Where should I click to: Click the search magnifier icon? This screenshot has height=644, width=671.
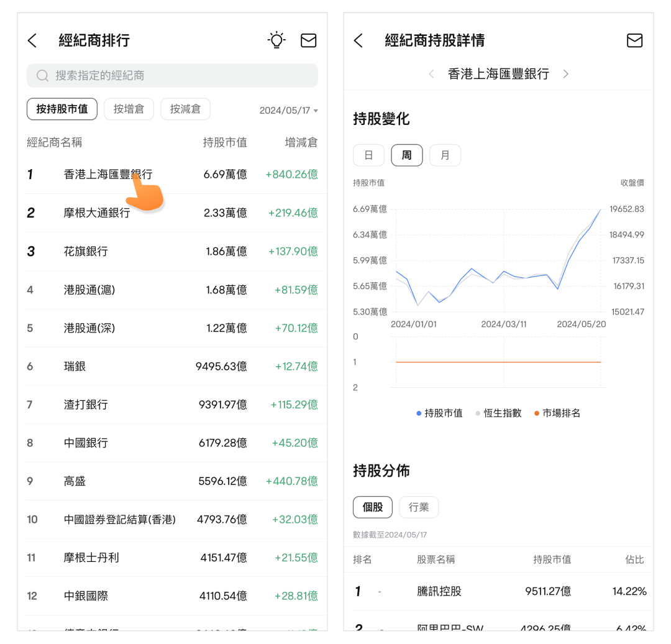(42, 76)
